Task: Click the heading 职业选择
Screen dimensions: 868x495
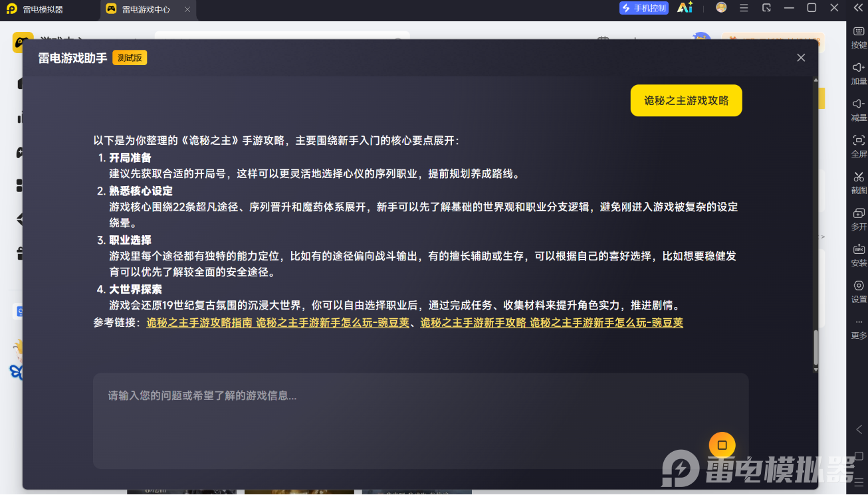Action: coord(130,241)
